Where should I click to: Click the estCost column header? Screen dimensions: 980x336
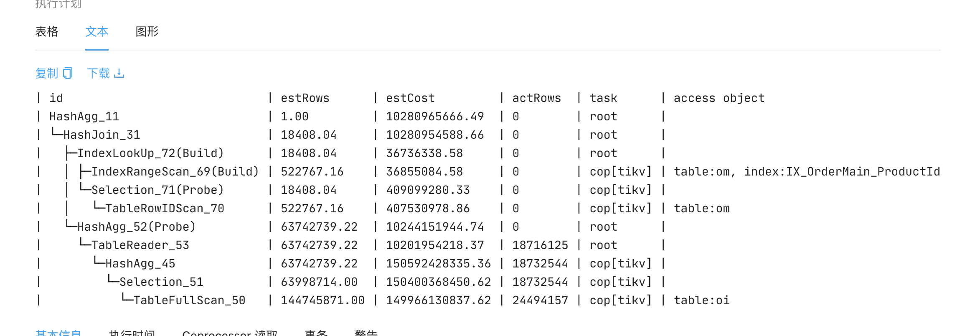pyautogui.click(x=410, y=98)
